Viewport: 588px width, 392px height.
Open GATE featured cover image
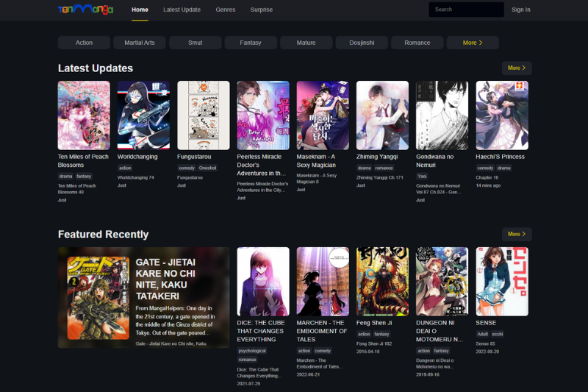(x=98, y=298)
